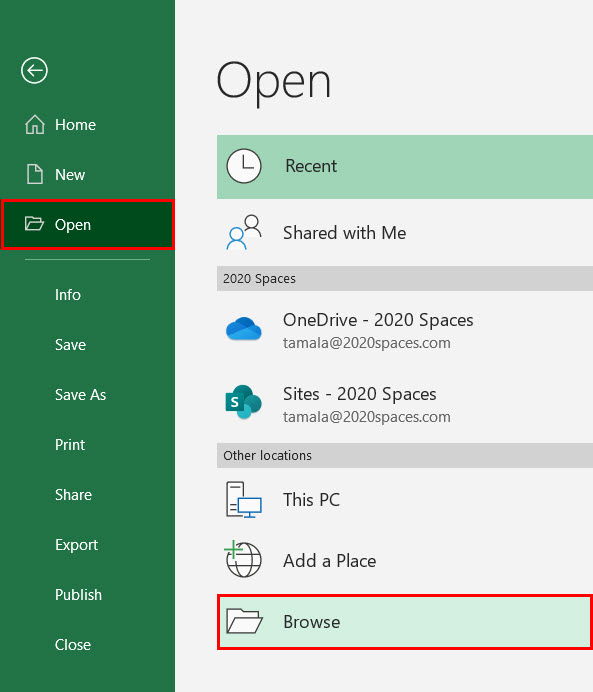Image resolution: width=593 pixels, height=692 pixels.
Task: Click the Shared with Me people icon
Action: (x=244, y=233)
